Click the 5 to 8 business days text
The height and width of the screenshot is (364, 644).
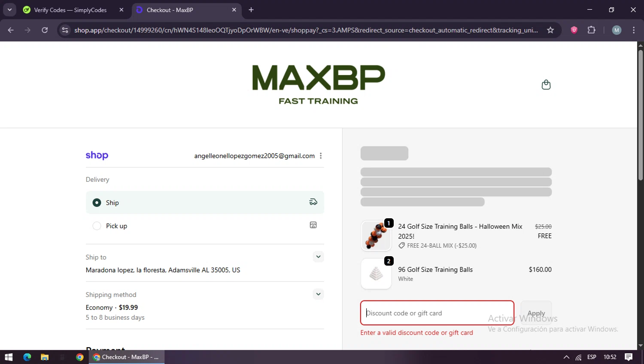tap(115, 318)
